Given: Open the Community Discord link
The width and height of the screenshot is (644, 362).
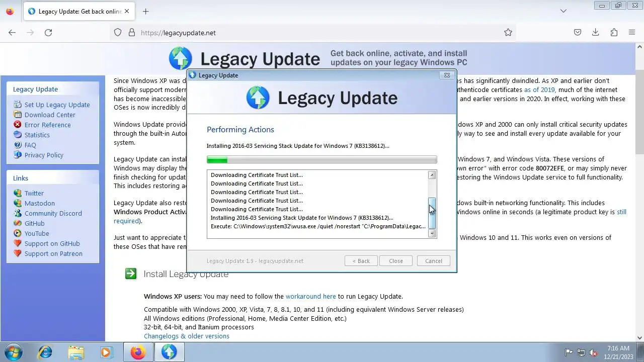Looking at the screenshot, I should pos(53,213).
